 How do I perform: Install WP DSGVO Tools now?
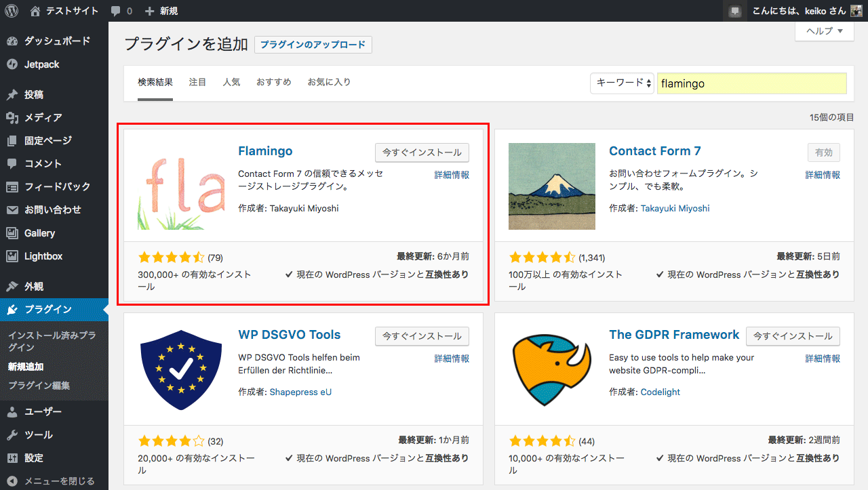[422, 336]
